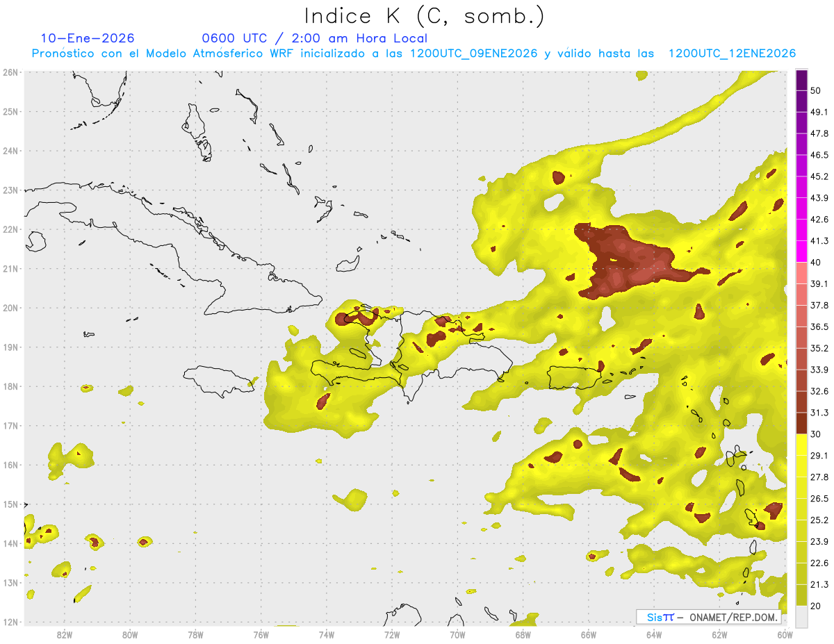Click the color scale value "27.8"
Viewport: 834px width, 644px height.
click(x=819, y=477)
